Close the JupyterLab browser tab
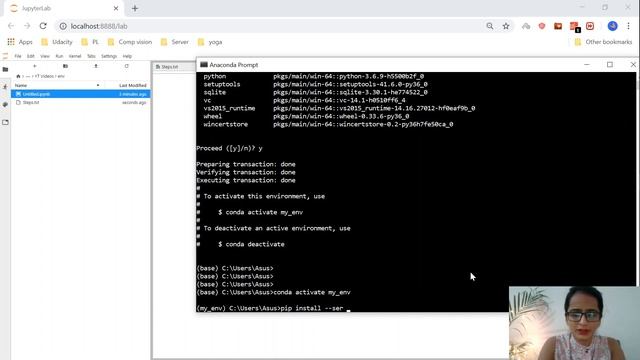This screenshot has height=360, width=640. (116, 8)
